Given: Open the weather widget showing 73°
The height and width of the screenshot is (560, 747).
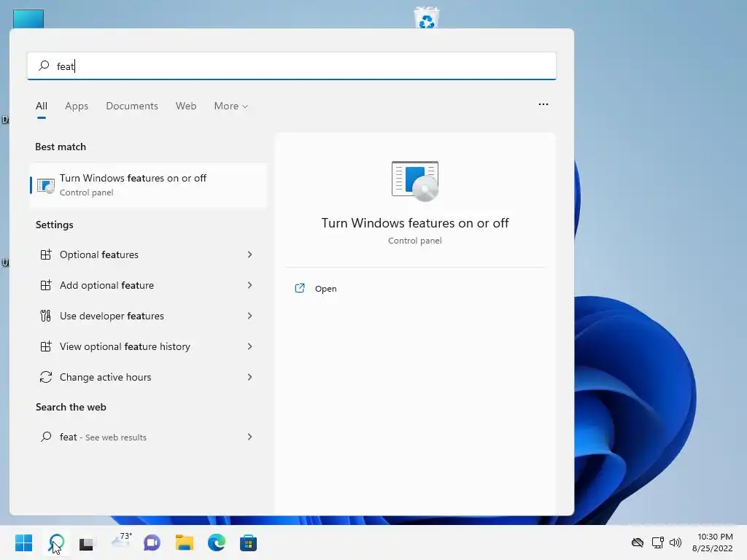Looking at the screenshot, I should 121,540.
